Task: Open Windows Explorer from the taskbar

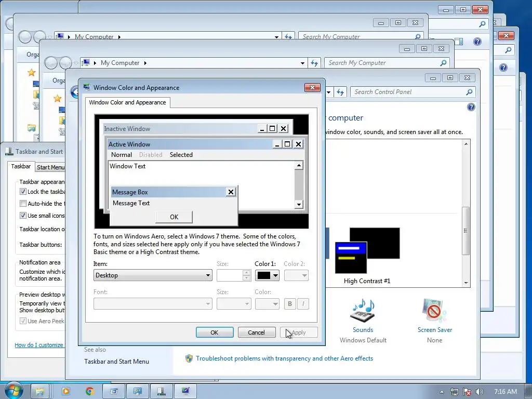Action: coord(39,392)
